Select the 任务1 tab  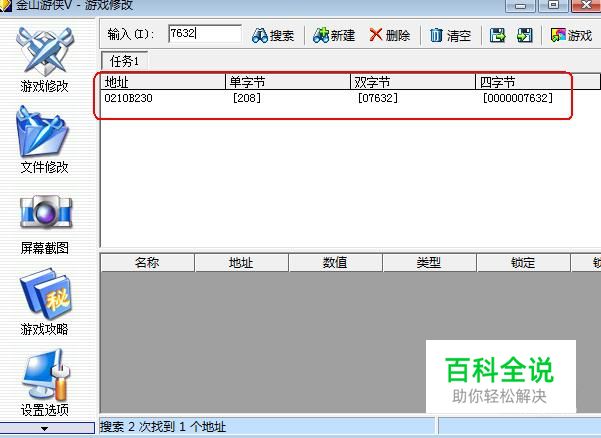click(125, 61)
